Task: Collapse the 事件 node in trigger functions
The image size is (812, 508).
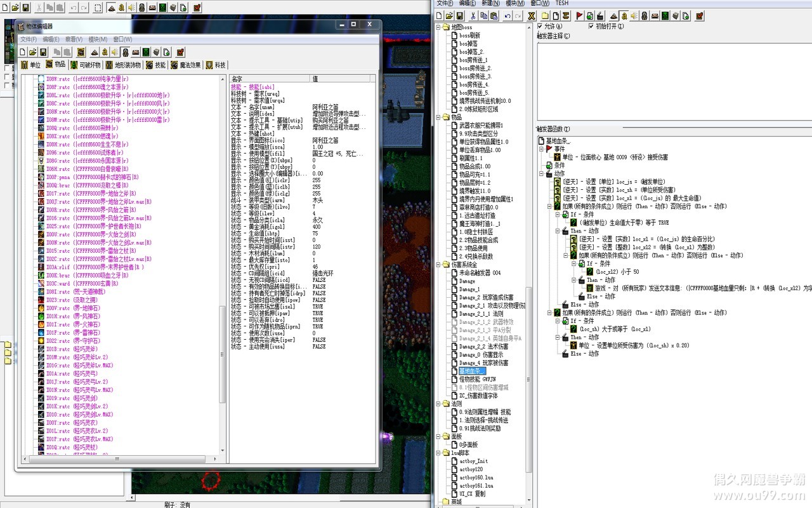Action: [x=542, y=149]
